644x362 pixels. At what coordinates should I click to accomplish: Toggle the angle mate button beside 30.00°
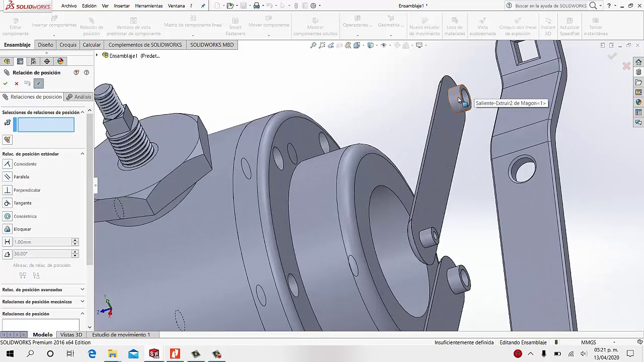[x=7, y=254]
